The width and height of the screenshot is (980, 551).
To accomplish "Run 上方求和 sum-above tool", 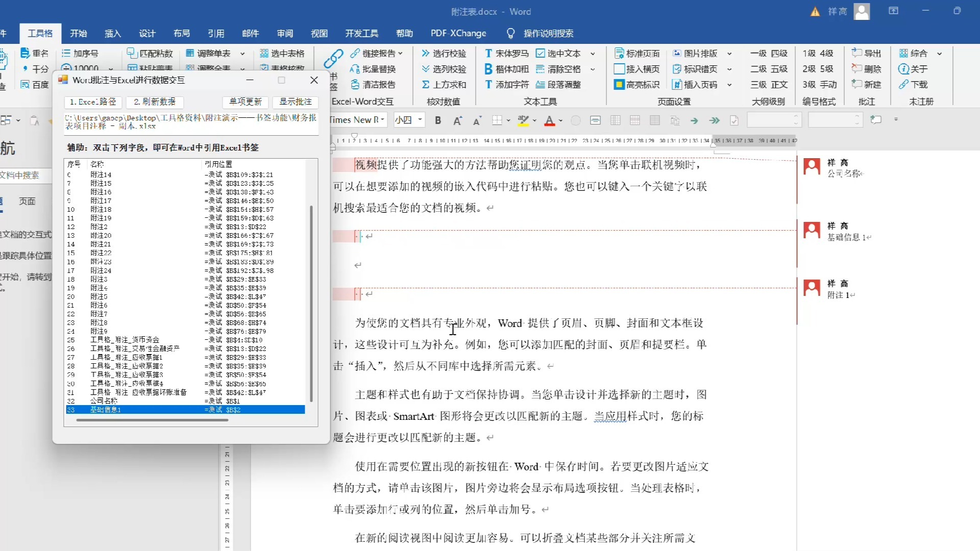I will (443, 85).
